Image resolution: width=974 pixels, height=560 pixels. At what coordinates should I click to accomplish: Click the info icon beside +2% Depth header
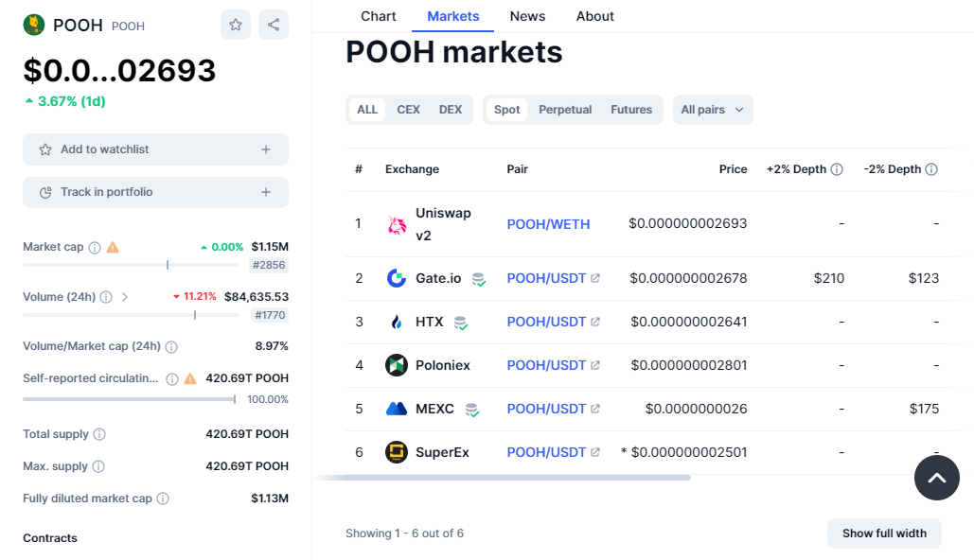(837, 169)
